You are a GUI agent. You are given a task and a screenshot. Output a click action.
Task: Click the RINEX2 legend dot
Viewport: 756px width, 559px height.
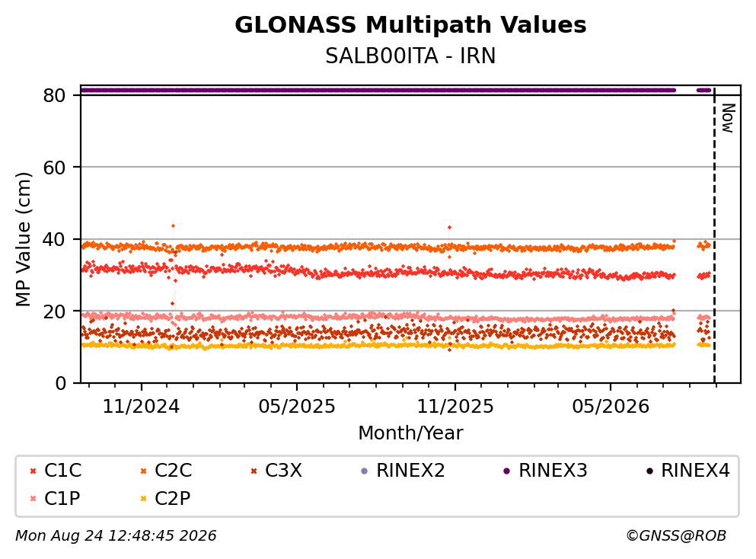point(365,471)
